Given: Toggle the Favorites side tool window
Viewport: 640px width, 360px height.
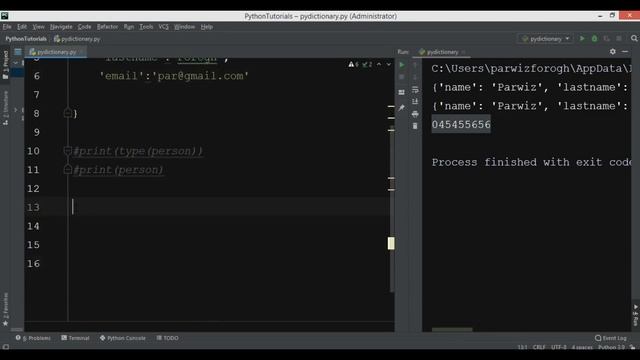Looking at the screenshot, I should click(x=5, y=309).
